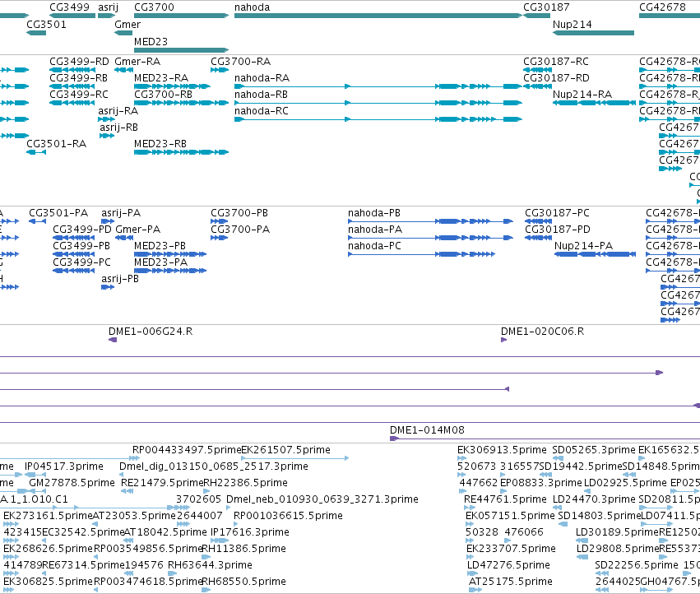Select protein label CG3499-PD
The width and height of the screenshot is (700, 594).
pyautogui.click(x=81, y=229)
